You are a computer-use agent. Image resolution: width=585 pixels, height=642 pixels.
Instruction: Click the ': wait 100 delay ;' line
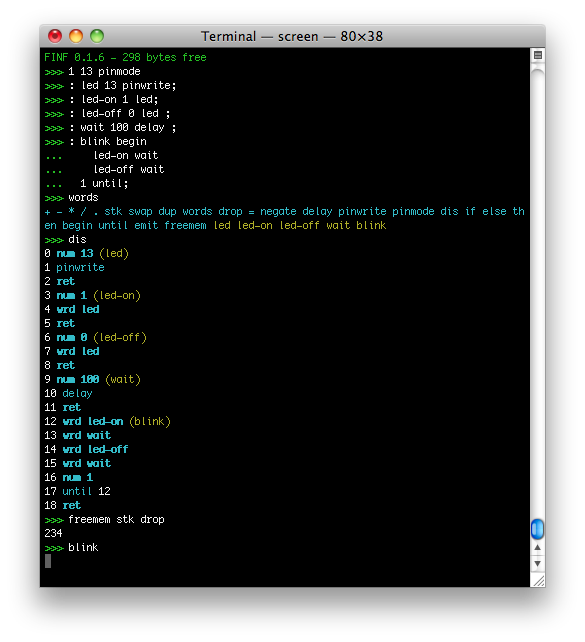[x=110, y=127]
